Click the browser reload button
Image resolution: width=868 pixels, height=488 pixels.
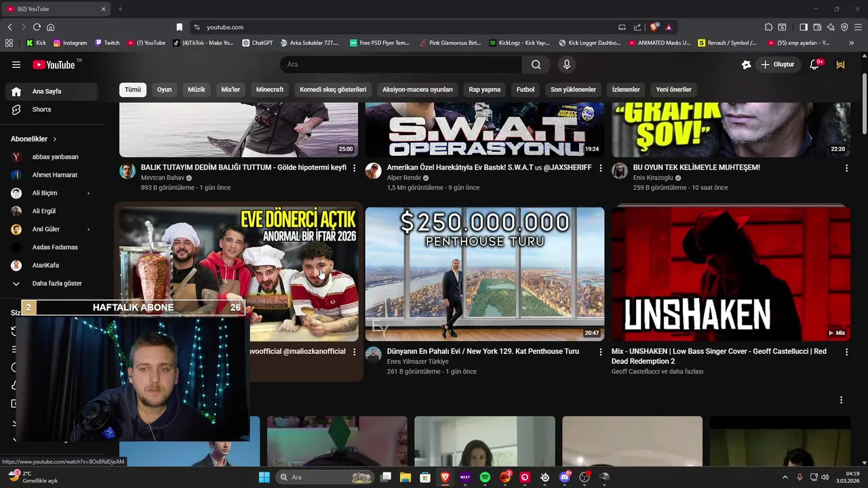[x=37, y=27]
